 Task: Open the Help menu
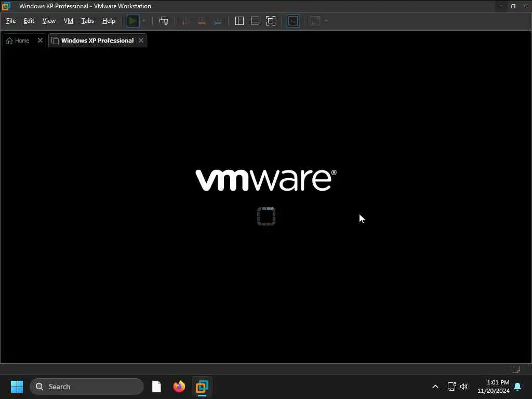[109, 21]
